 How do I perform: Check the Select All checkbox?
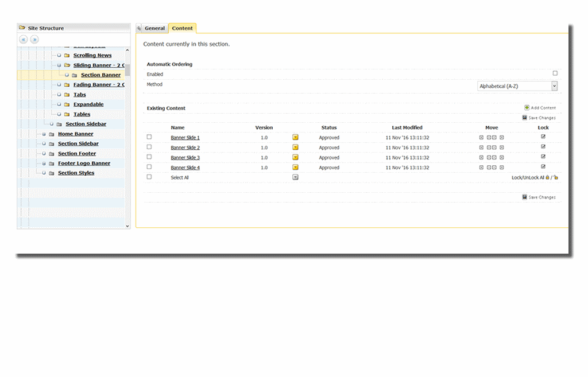coord(149,177)
